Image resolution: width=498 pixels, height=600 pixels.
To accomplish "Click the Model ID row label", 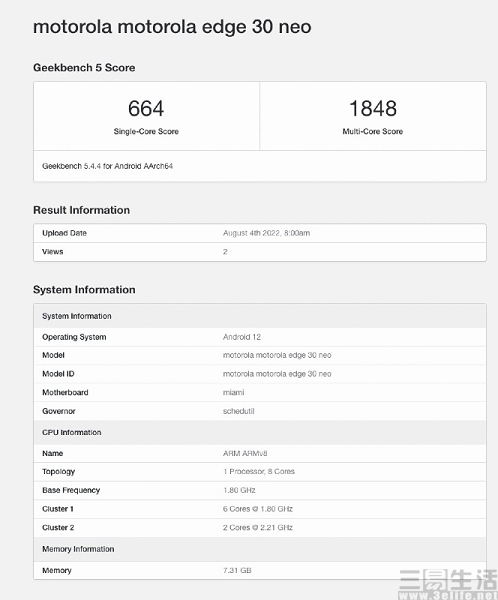I will click(58, 374).
